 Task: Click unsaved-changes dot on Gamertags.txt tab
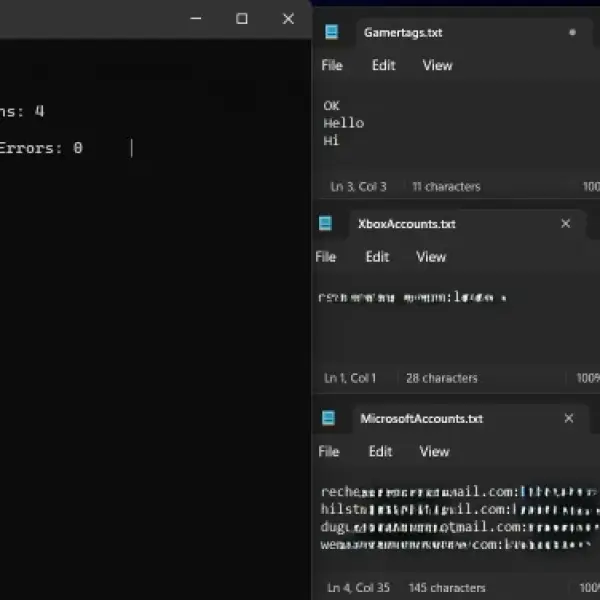coord(572,33)
